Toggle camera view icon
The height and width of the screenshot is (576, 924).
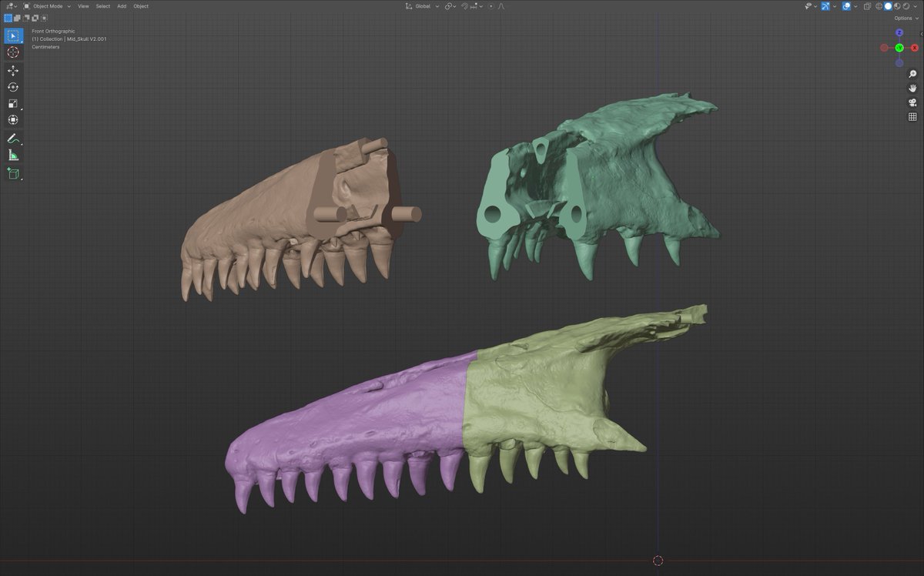(912, 102)
